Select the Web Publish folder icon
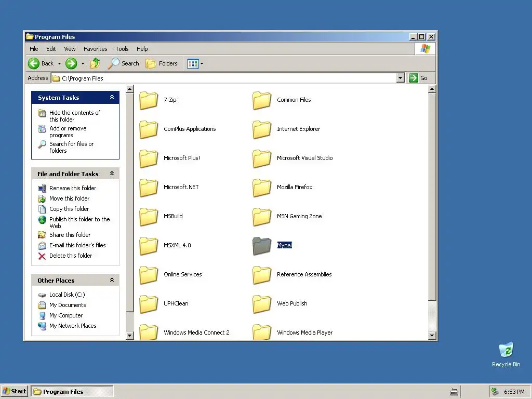 coord(262,304)
